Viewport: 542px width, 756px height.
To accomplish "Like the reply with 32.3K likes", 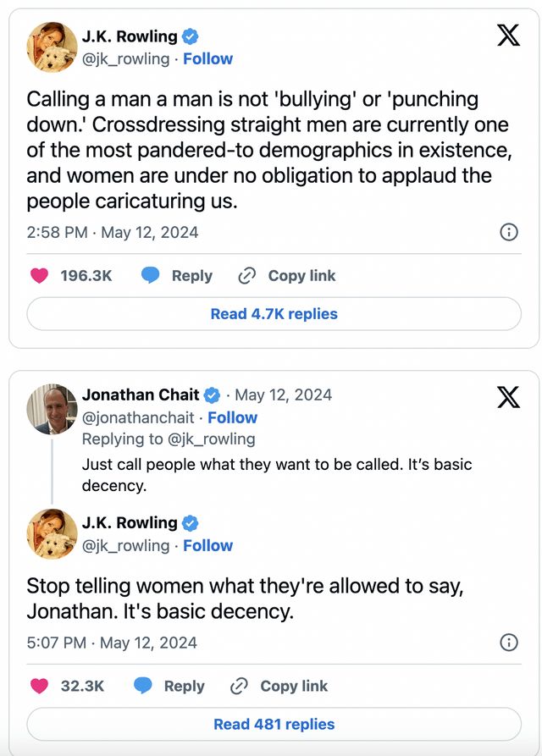I will coord(39,686).
